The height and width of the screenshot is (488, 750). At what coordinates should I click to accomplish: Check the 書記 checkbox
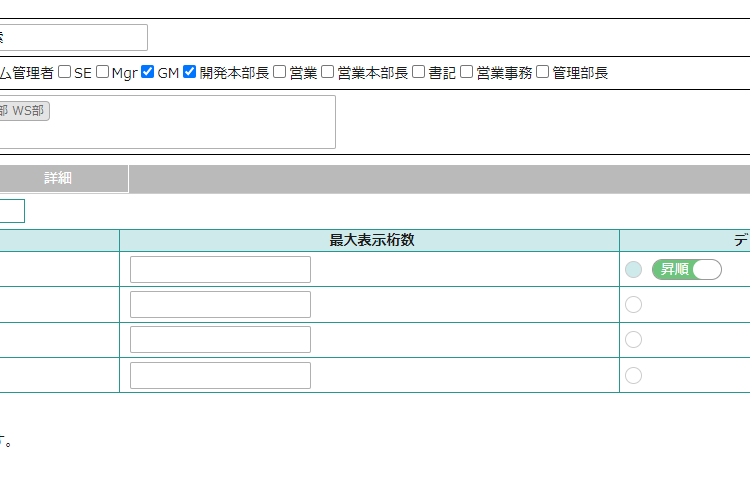click(419, 72)
